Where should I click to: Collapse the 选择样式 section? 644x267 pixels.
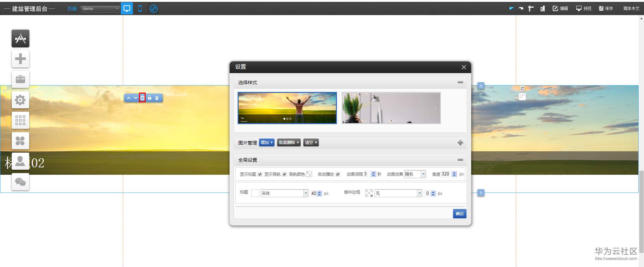(x=460, y=82)
